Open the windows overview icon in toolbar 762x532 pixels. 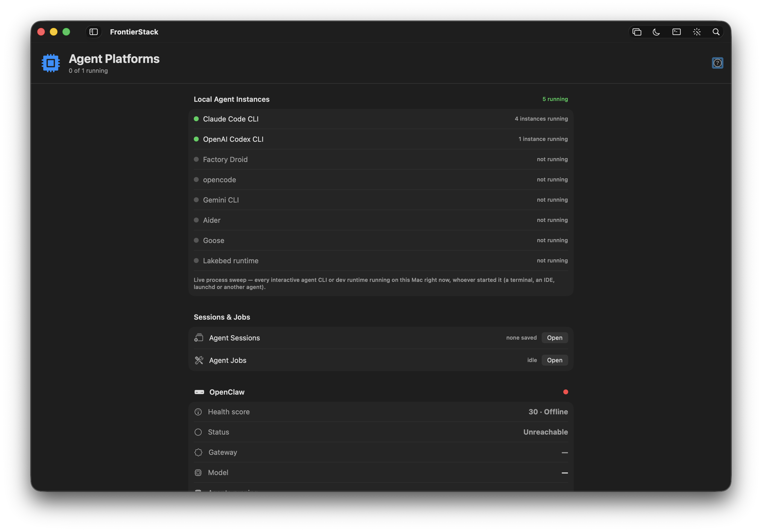coord(637,32)
